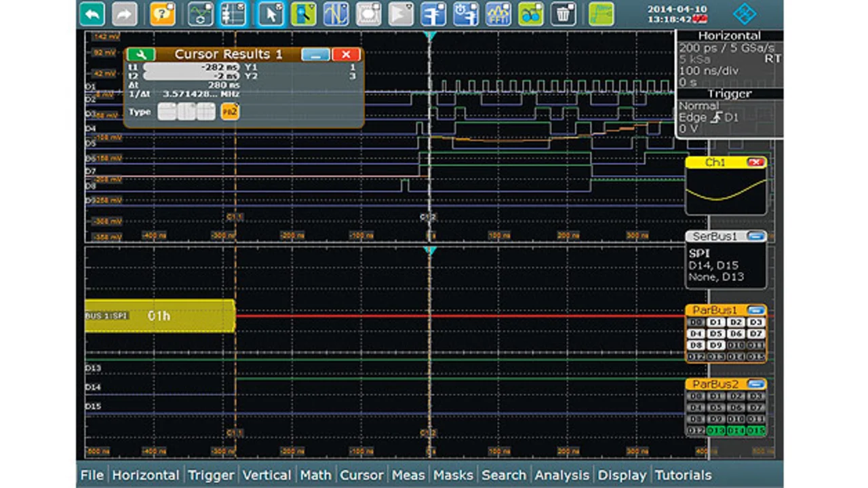The image size is (868, 488).
Task: Select the vertical cursor type icon
Action: (x=186, y=112)
